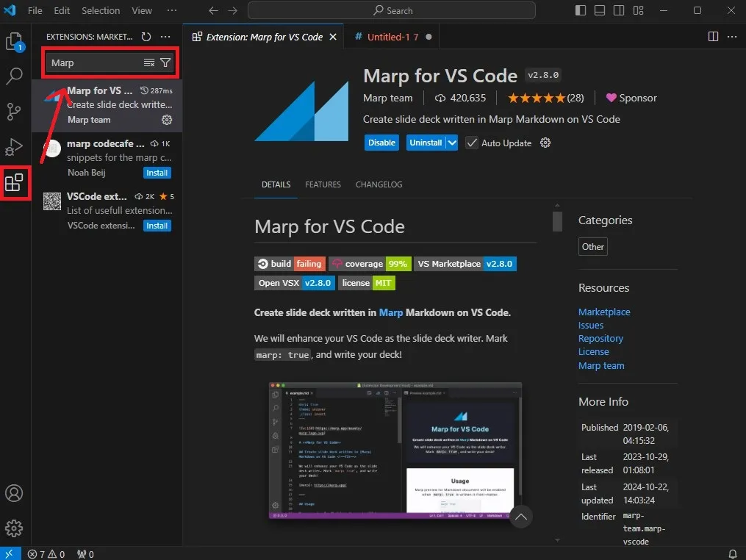Refresh the extensions list
This screenshot has height=560, width=746.
coord(146,37)
